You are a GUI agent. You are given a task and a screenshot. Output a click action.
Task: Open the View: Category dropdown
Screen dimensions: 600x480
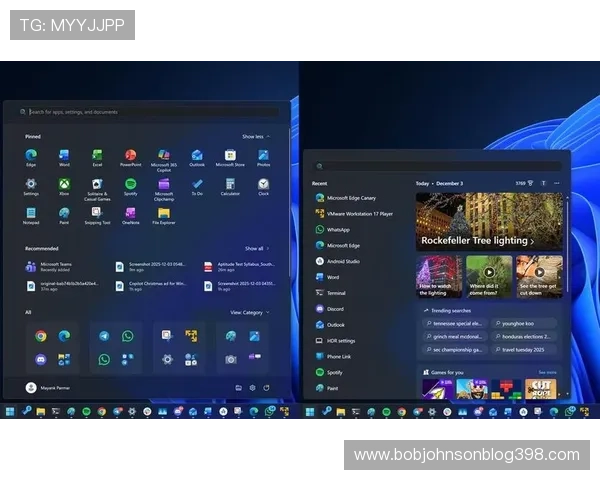tap(249, 312)
